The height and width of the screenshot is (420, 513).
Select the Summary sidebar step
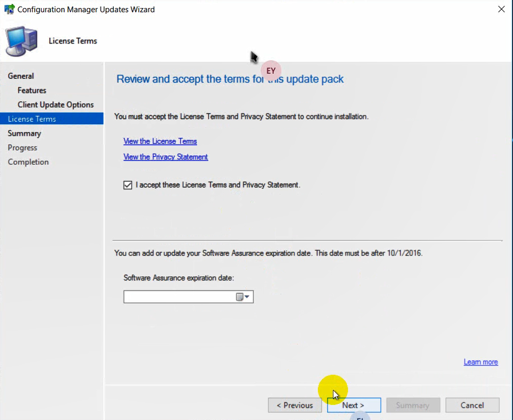25,133
